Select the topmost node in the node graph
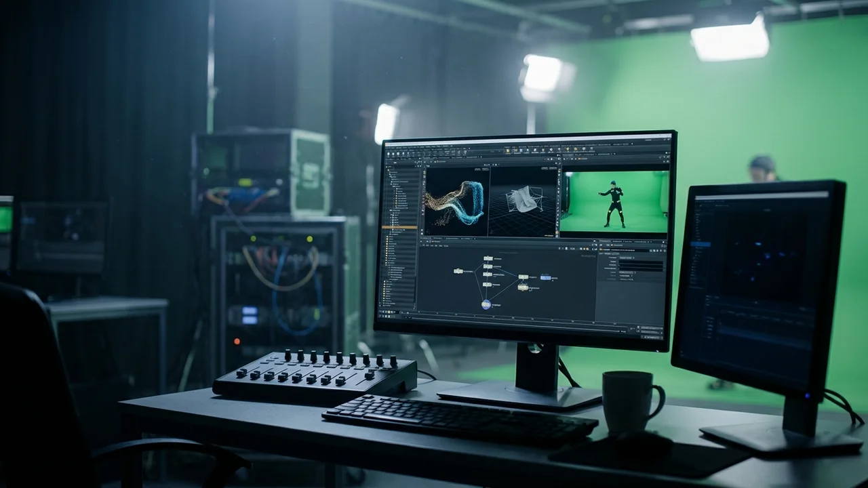The height and width of the screenshot is (488, 868). pos(488,258)
